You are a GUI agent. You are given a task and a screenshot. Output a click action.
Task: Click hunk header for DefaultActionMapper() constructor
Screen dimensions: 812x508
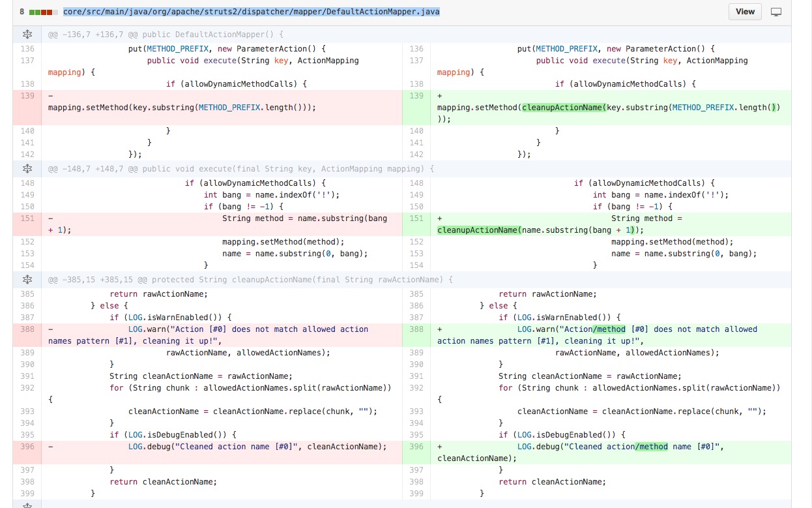(166, 35)
